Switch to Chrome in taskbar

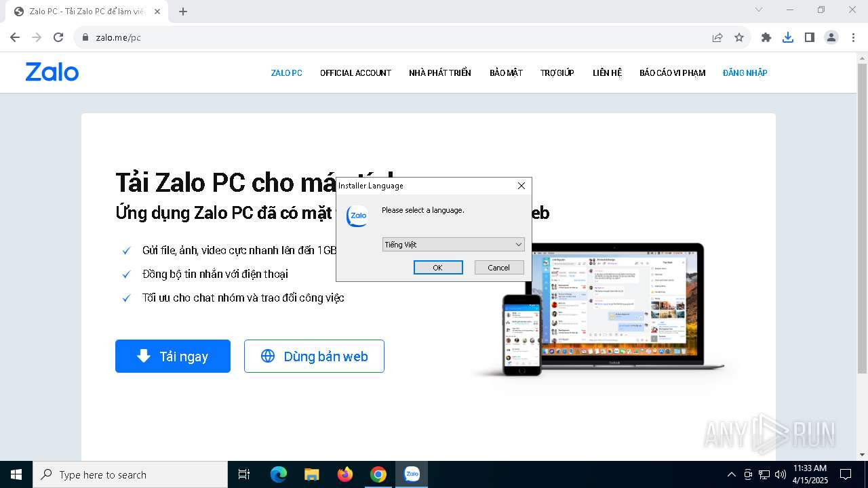pos(378,474)
